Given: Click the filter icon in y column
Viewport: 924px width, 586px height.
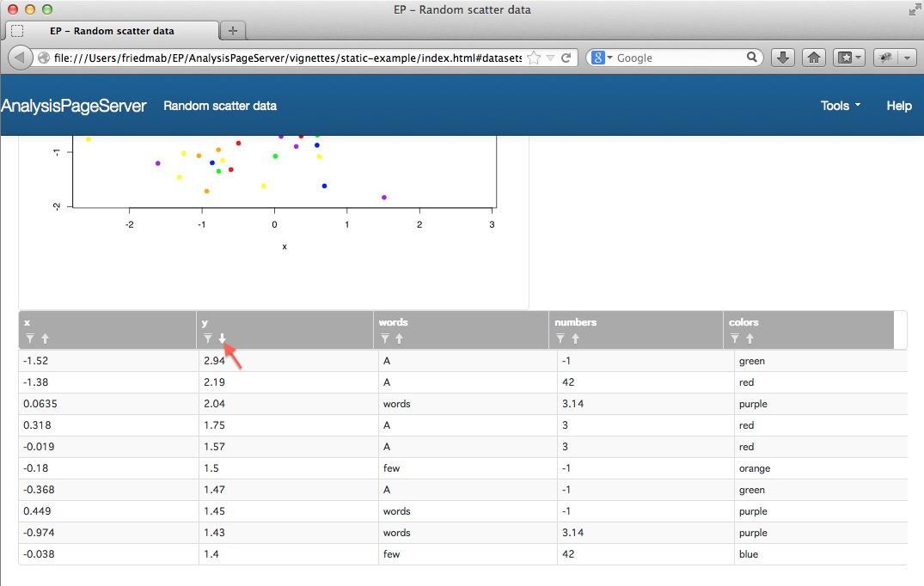Looking at the screenshot, I should (207, 339).
